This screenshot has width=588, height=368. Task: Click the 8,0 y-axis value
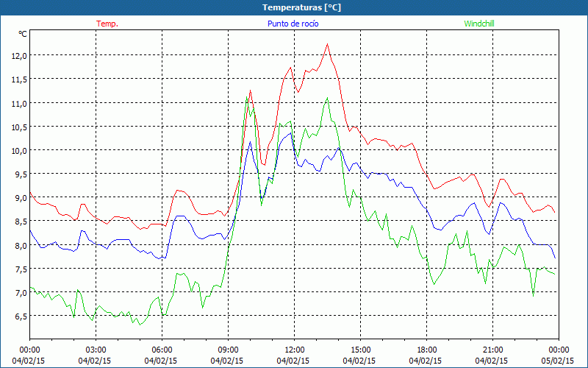(x=21, y=246)
